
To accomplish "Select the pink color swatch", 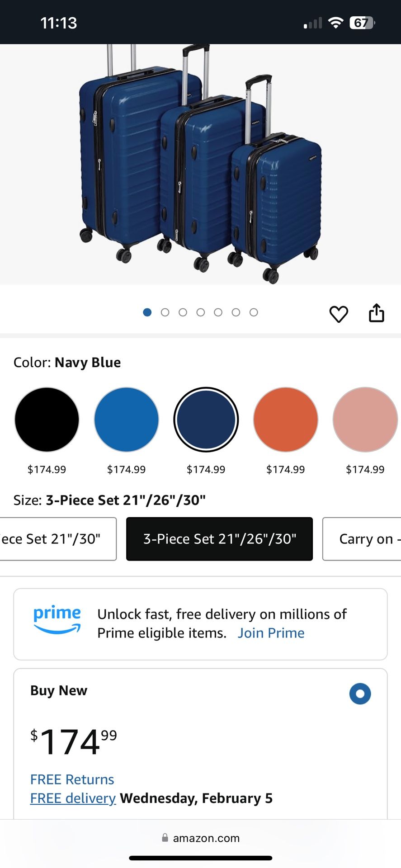I will pos(365,420).
